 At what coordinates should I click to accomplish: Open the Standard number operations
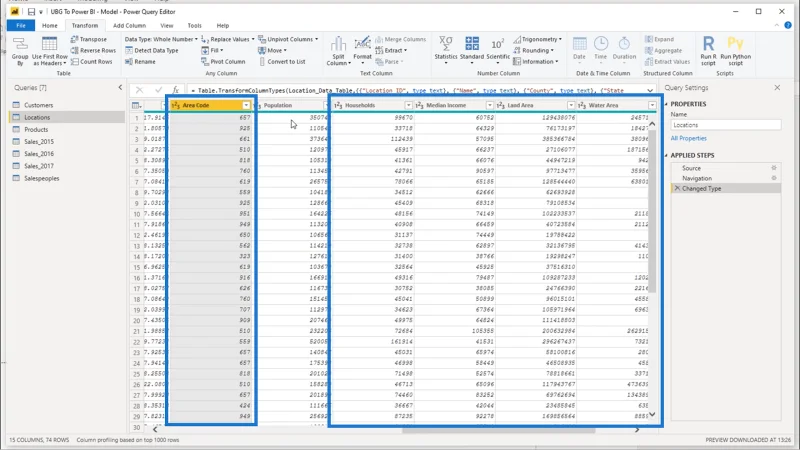pyautogui.click(x=472, y=51)
